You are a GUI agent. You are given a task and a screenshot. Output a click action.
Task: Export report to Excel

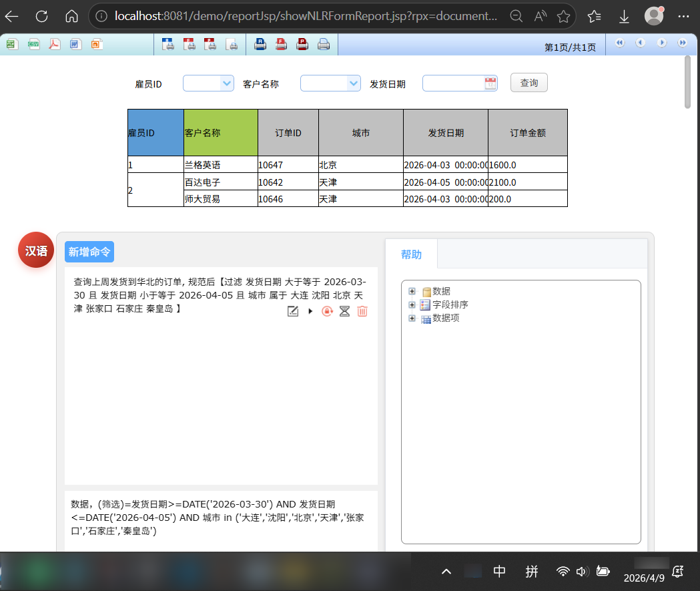[x=11, y=44]
